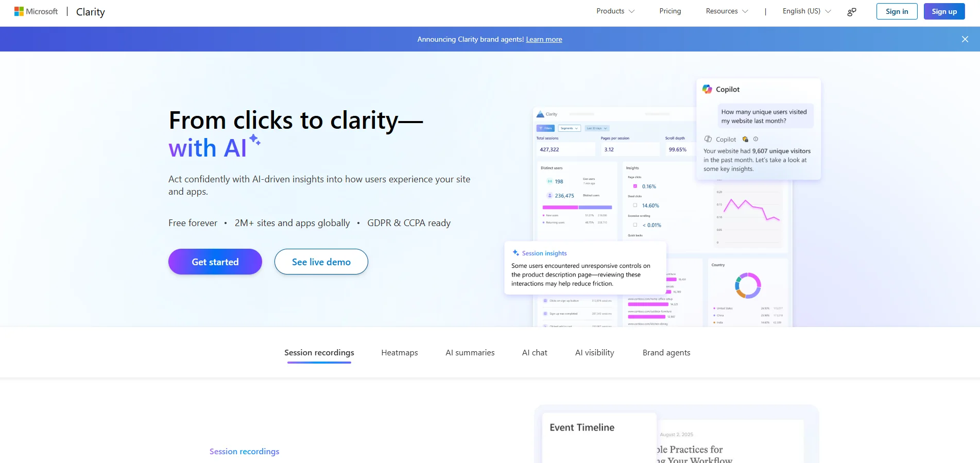The height and width of the screenshot is (463, 980).
Task: Click the sparkle icon beside Session insights
Action: point(515,253)
